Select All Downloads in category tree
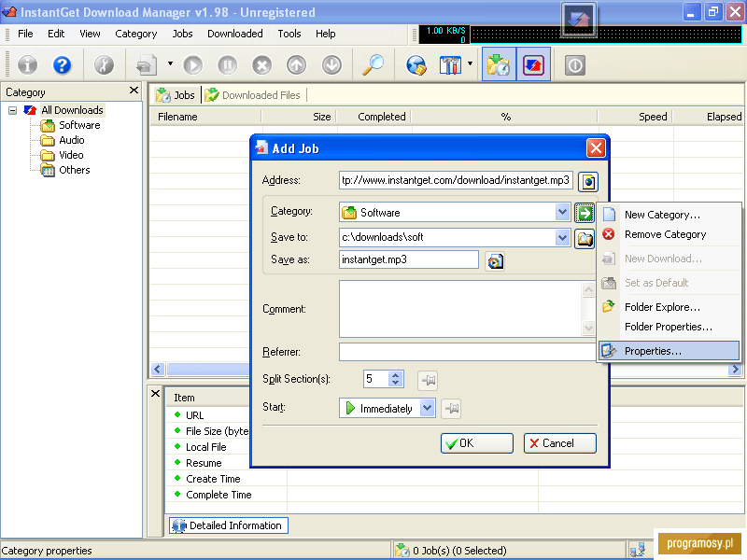The height and width of the screenshot is (560, 747). click(72, 110)
